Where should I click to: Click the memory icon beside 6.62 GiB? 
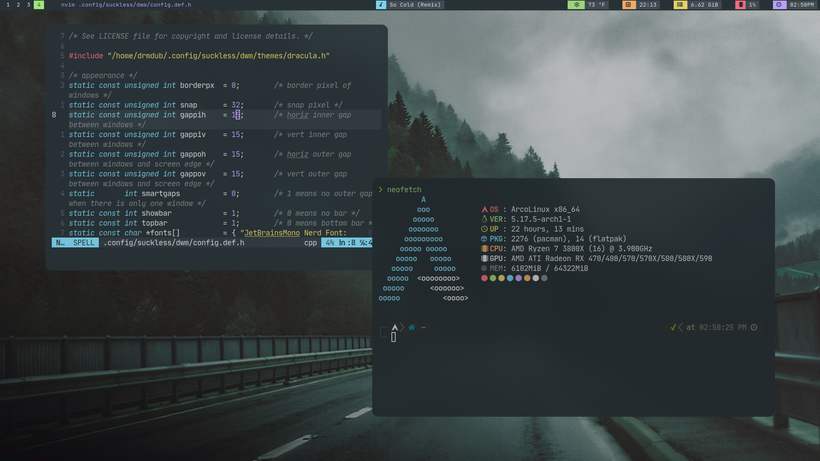[680, 5]
